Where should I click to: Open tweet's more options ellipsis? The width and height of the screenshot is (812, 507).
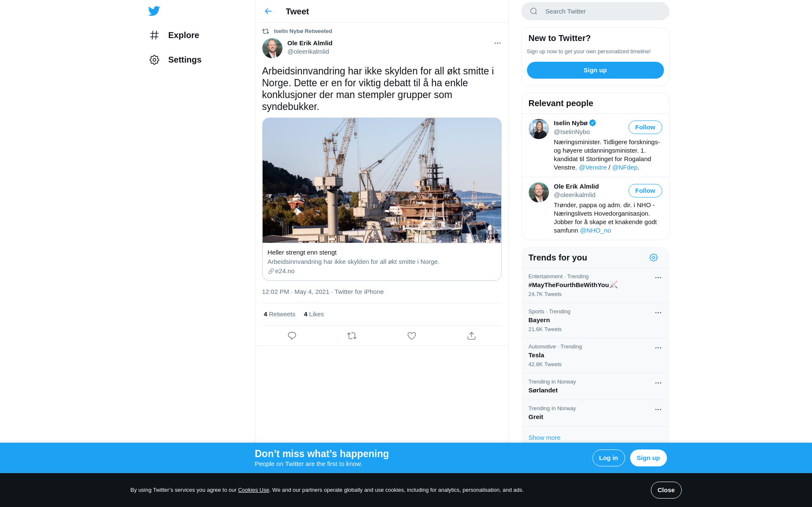497,43
